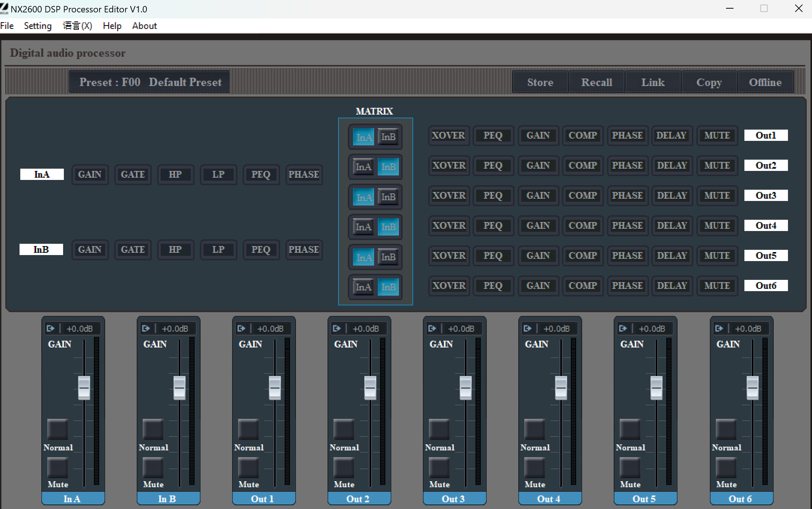The height and width of the screenshot is (509, 812).
Task: Toggle Normal phase button on Out 2 strip
Action: pos(344,429)
